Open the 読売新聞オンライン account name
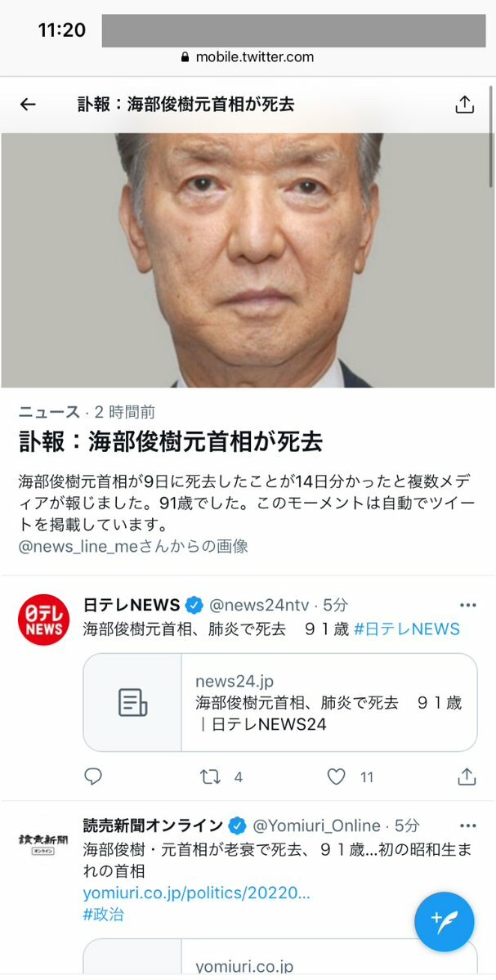Screen dimensions: 496x980 point(153,826)
